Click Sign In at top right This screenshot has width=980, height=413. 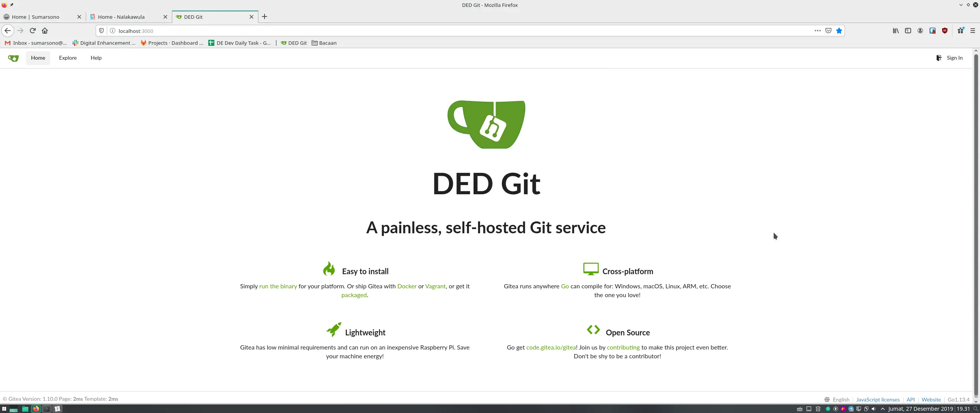coord(949,58)
